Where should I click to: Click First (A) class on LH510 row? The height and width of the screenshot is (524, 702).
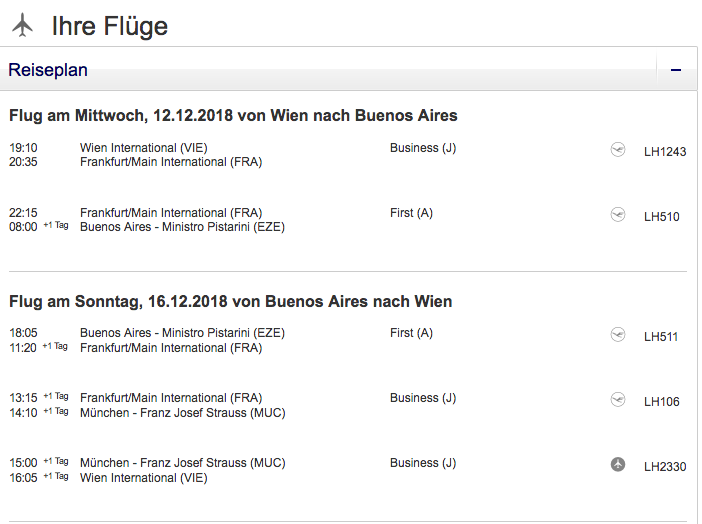coord(411,213)
